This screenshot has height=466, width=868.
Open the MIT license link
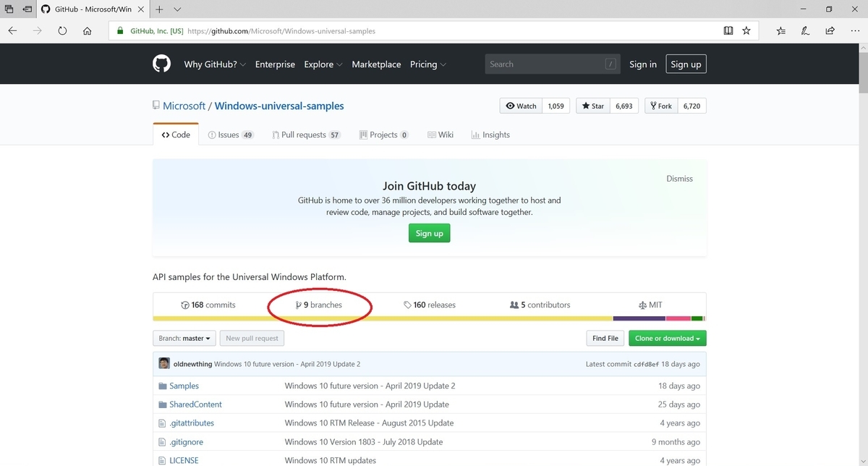click(x=650, y=305)
